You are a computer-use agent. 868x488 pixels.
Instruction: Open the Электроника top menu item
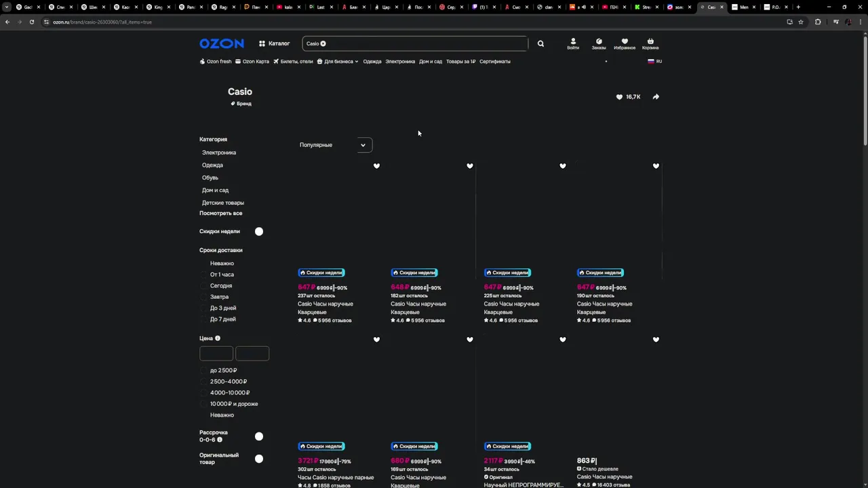pyautogui.click(x=400, y=61)
